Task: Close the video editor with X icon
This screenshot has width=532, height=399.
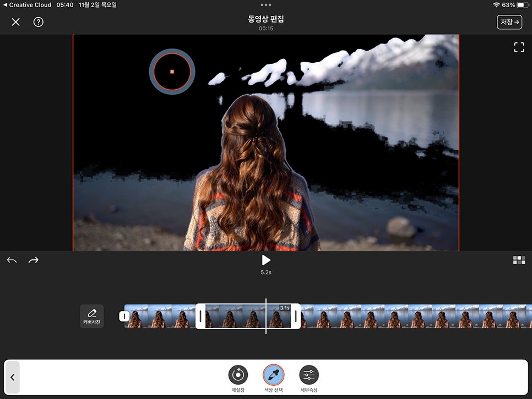Action: pyautogui.click(x=15, y=22)
